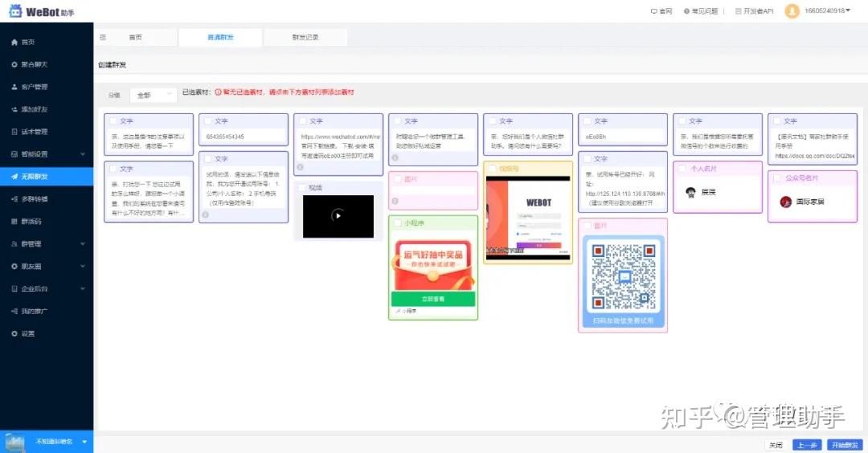
Task: Click info icon on the 附赠 text card
Action: pos(395,157)
